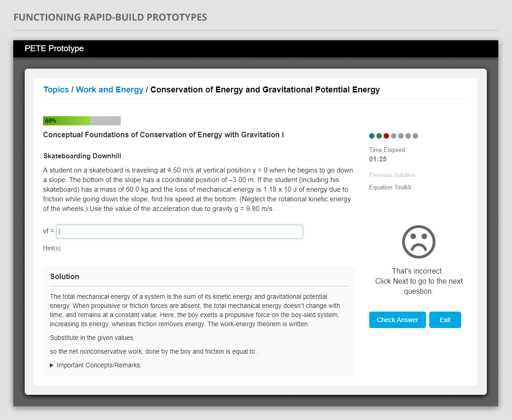
Task: Open the Previous Solution link
Action: (392, 175)
